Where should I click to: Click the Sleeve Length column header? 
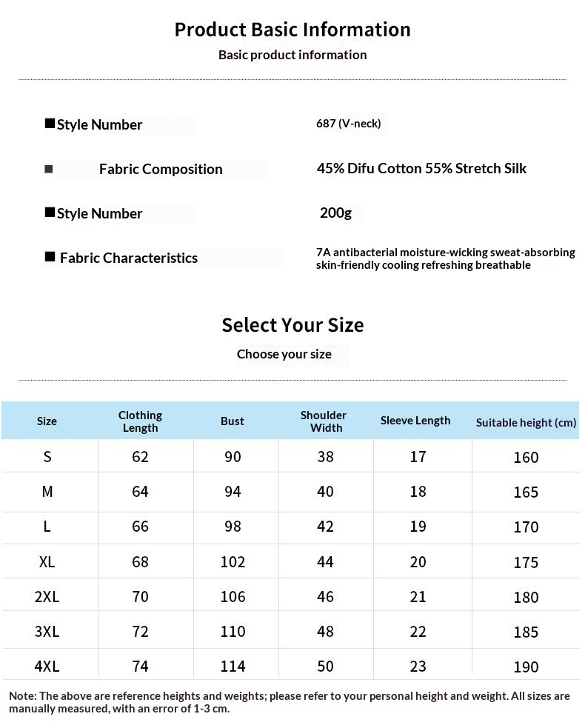415,421
